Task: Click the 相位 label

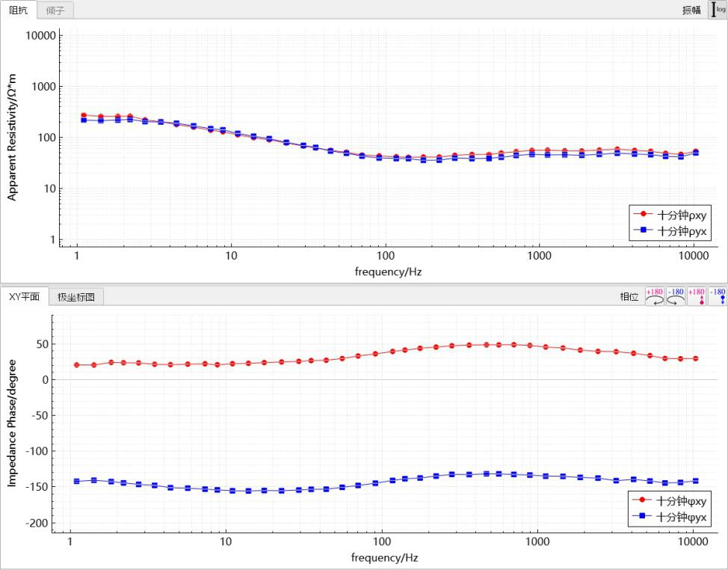Action: click(629, 297)
